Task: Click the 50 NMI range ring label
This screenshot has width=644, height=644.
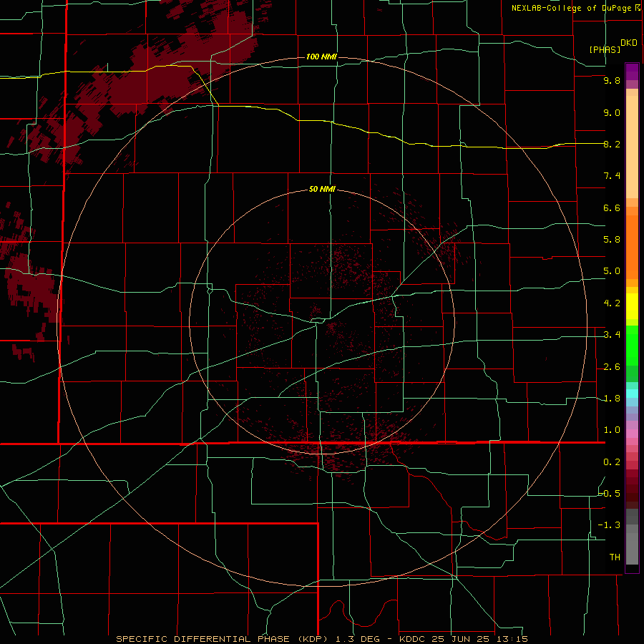Action: [322, 190]
